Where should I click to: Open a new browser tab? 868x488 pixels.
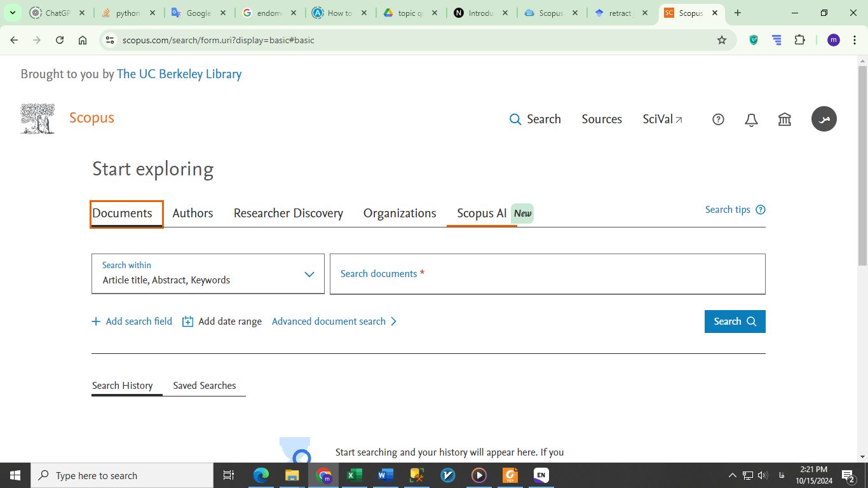pyautogui.click(x=737, y=13)
